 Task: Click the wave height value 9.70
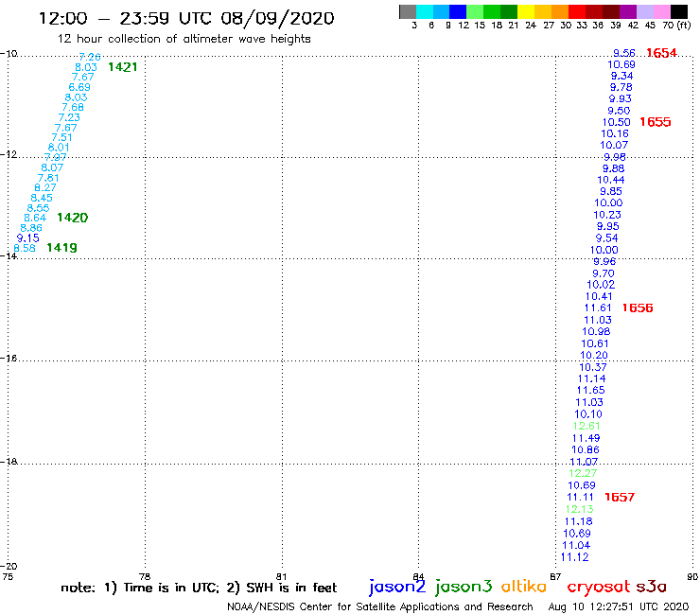pyautogui.click(x=604, y=273)
